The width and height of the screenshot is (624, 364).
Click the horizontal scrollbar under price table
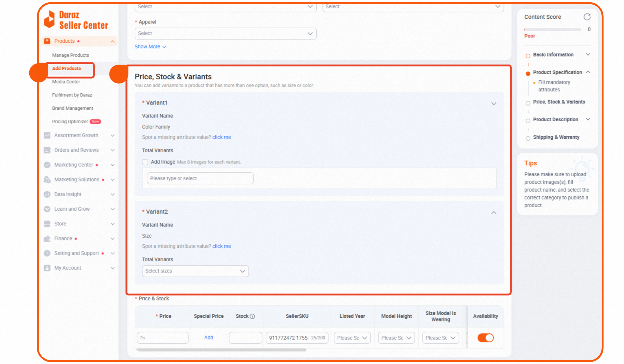click(x=221, y=350)
